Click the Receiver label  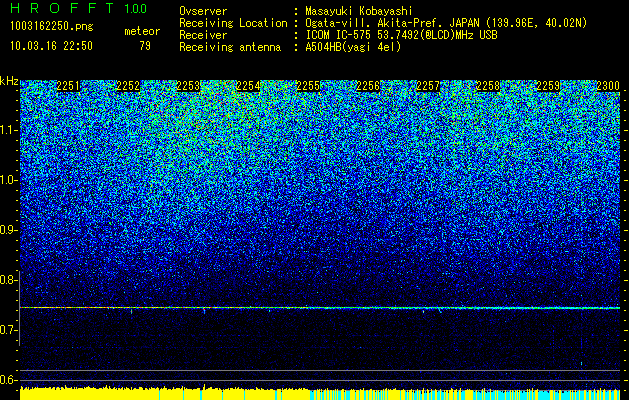(x=203, y=35)
